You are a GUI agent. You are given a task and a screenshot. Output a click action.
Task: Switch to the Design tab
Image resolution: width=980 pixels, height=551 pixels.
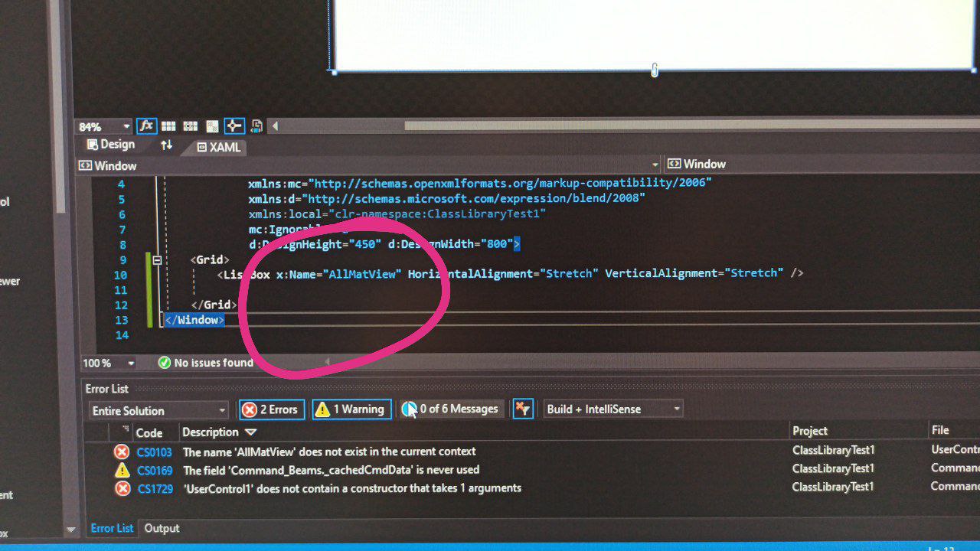[x=110, y=145]
